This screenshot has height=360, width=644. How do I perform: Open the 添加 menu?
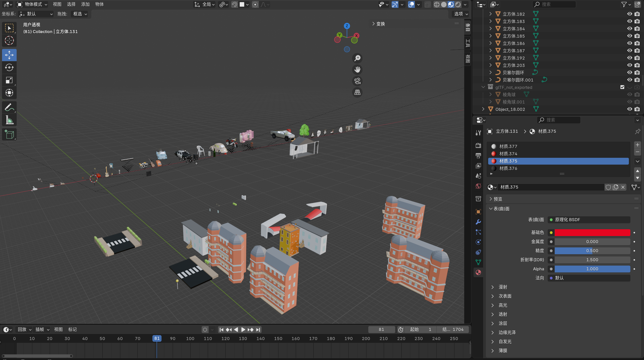coord(85,4)
